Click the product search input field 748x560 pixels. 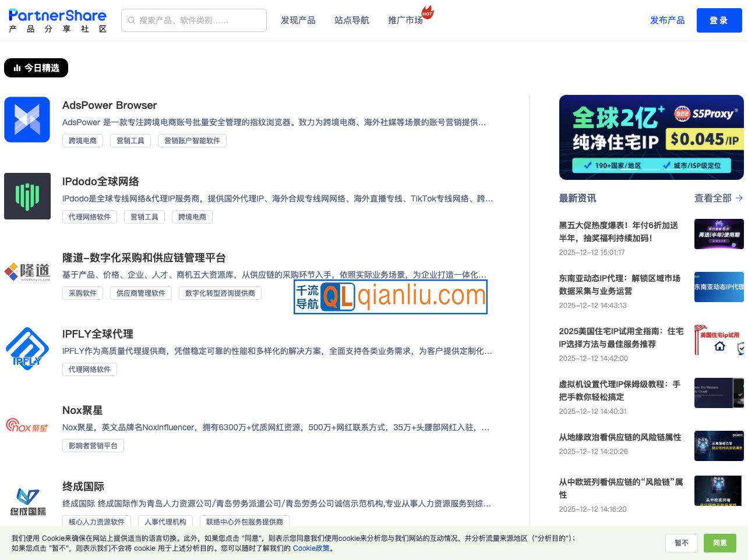pos(194,20)
